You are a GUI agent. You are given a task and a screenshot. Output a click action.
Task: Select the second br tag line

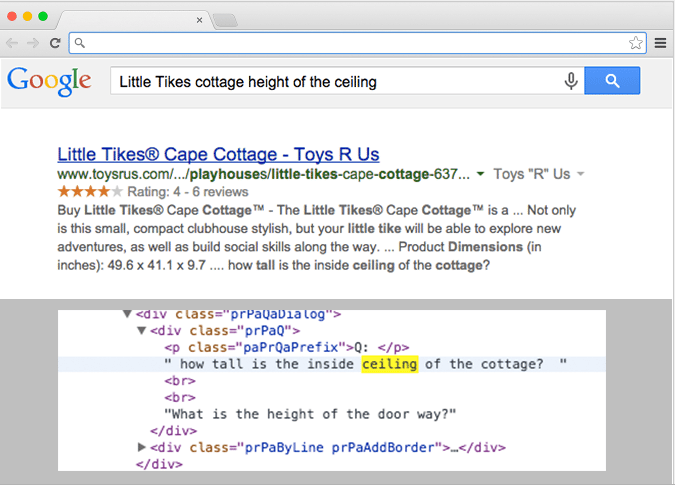(180, 397)
